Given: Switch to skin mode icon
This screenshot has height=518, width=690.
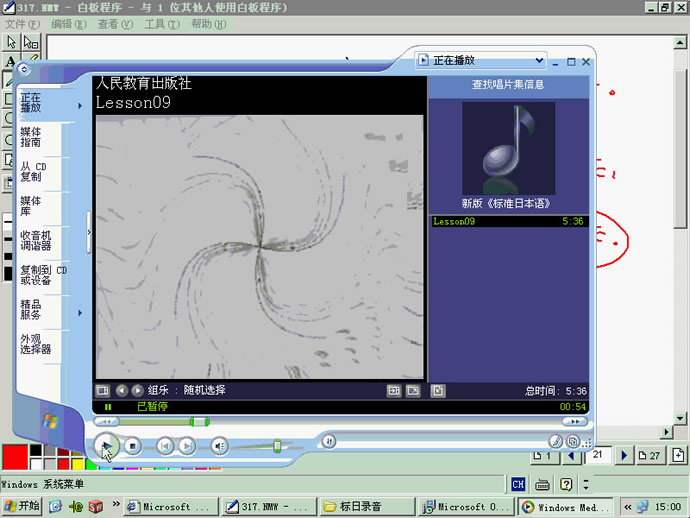Looking at the screenshot, I should [x=573, y=441].
